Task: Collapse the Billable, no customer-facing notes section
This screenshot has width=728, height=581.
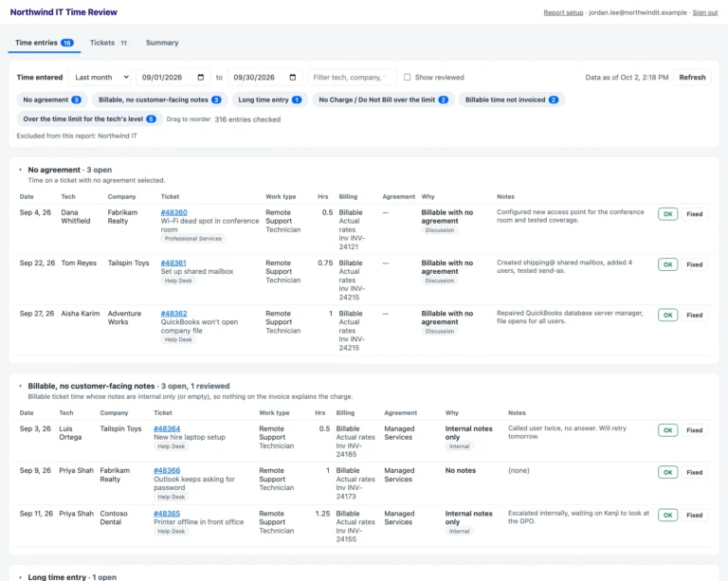Action: coord(21,386)
